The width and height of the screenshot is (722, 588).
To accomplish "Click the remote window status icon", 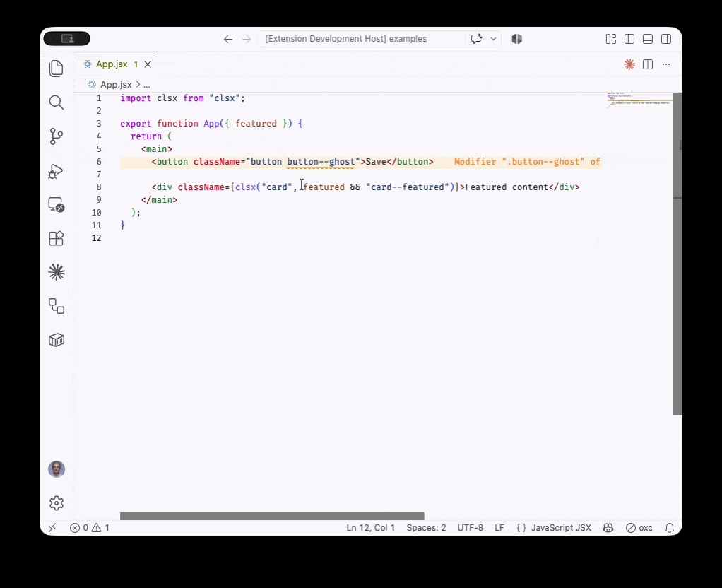I will (52, 528).
